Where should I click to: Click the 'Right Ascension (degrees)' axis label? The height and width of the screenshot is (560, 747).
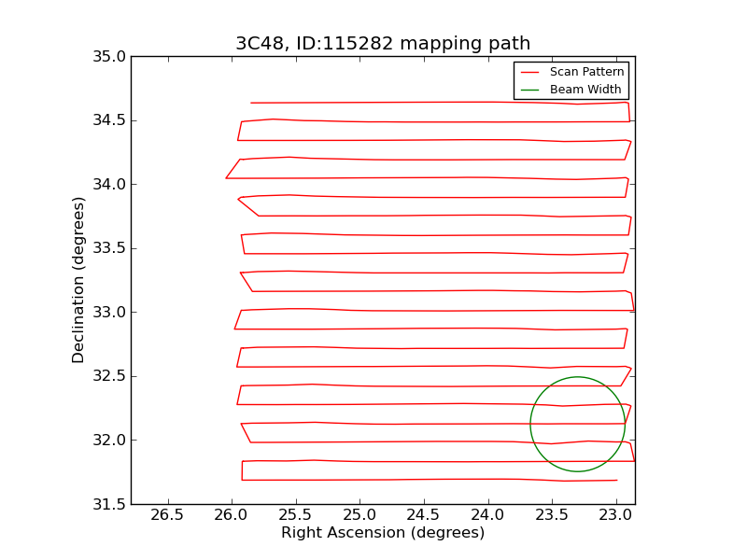[x=383, y=532]
